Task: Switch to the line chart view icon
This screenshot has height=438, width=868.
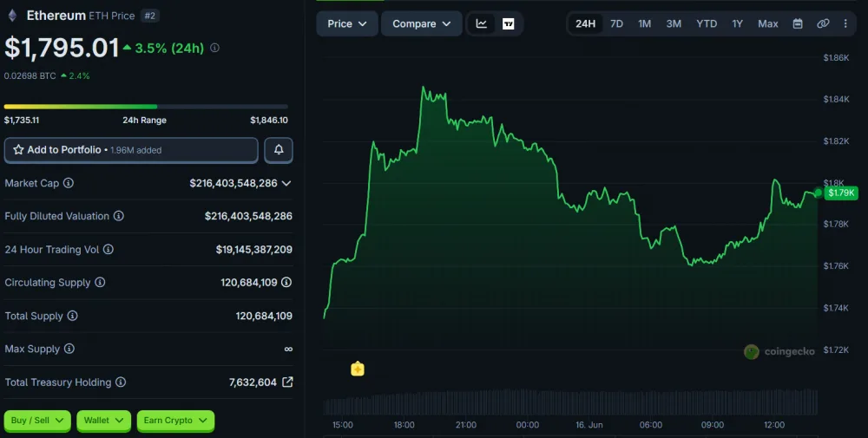Action: [482, 23]
